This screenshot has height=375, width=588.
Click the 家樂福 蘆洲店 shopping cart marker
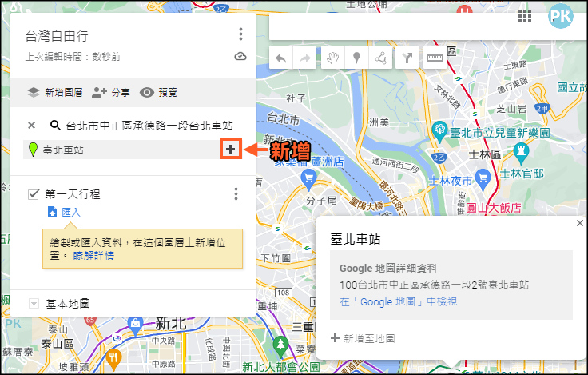[x=308, y=178]
